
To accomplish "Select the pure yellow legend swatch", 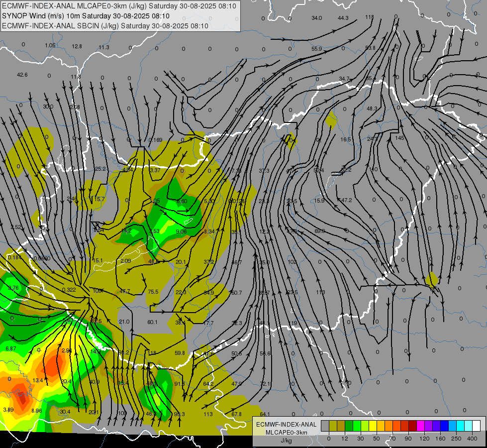I will 373,426.
